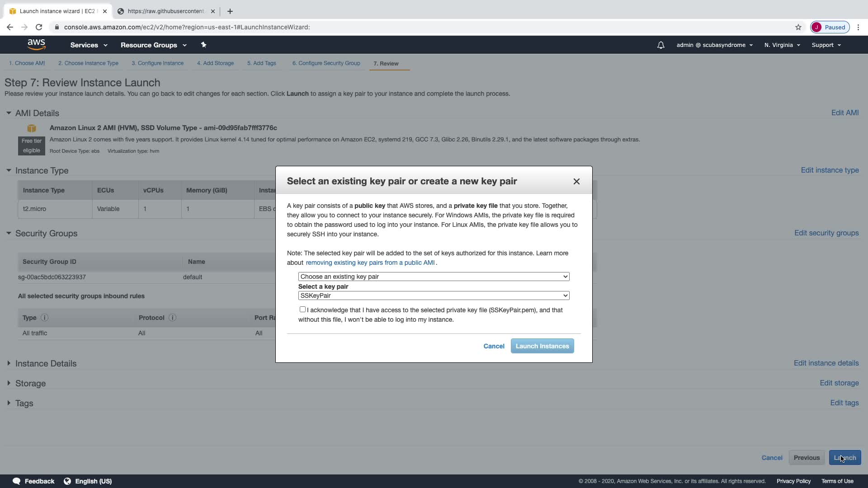The image size is (868, 488).
Task: Close the key pair dialog
Action: point(576,181)
